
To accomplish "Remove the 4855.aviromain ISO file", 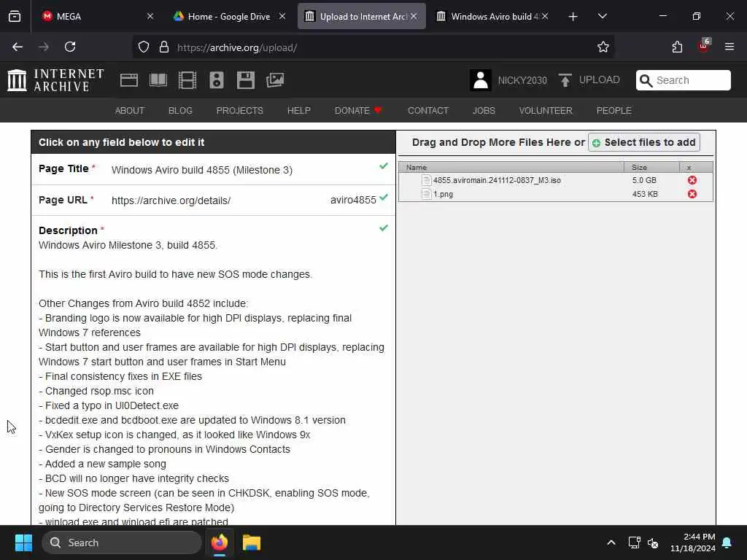I will [x=692, y=180].
